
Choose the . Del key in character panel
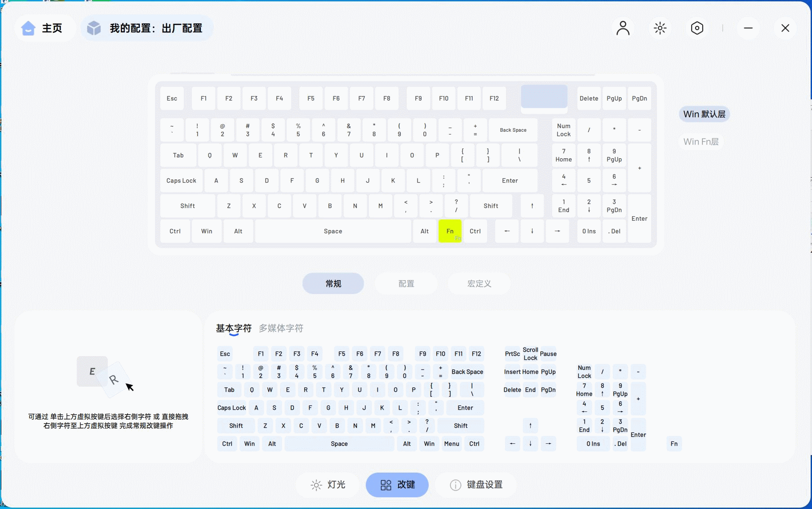tap(620, 444)
